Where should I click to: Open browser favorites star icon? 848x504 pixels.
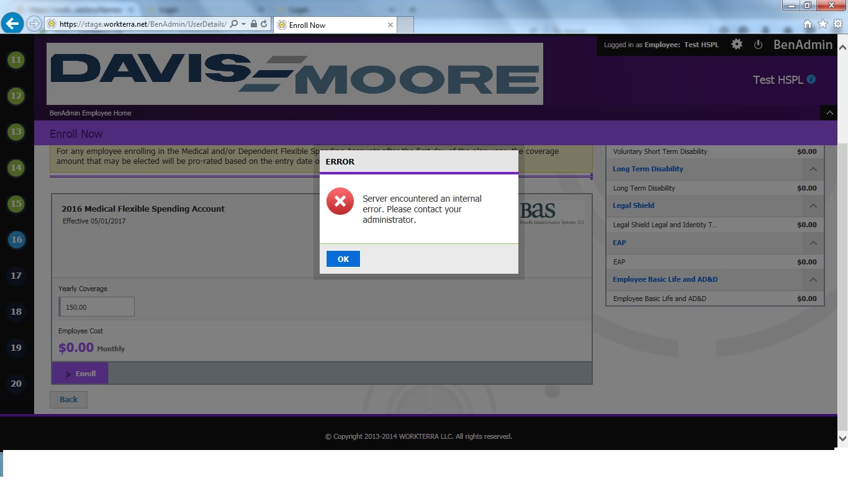click(x=823, y=24)
